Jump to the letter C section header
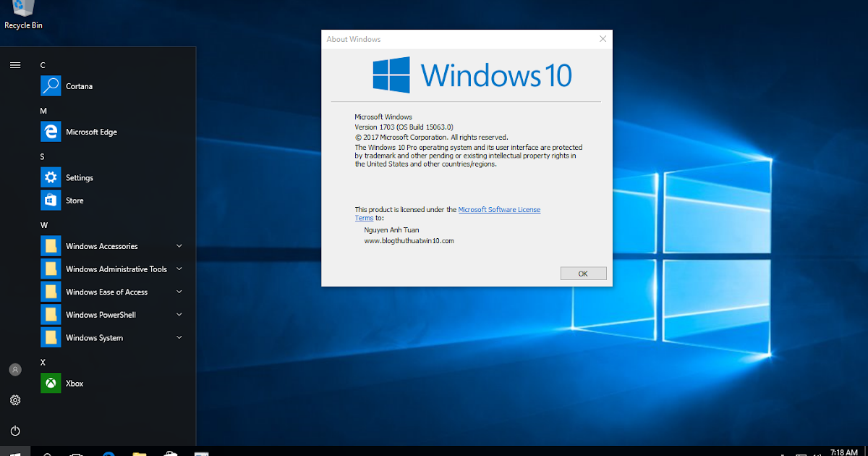Viewport: 868px width, 456px height. click(43, 65)
